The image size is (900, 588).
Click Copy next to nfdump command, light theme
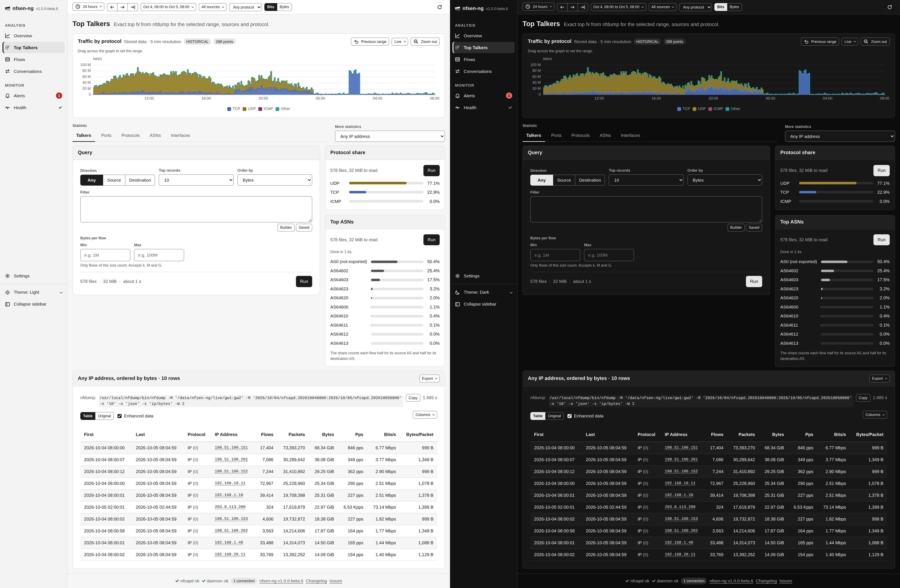[413, 398]
